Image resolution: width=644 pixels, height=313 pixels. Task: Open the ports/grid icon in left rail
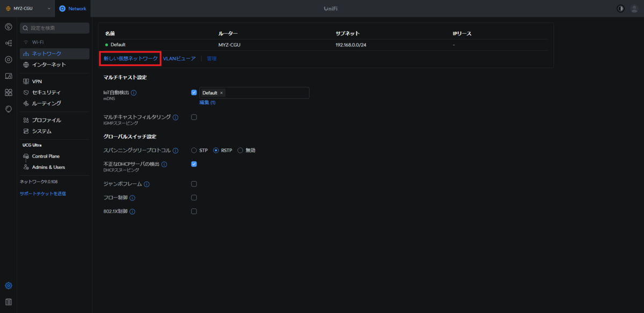(8, 93)
